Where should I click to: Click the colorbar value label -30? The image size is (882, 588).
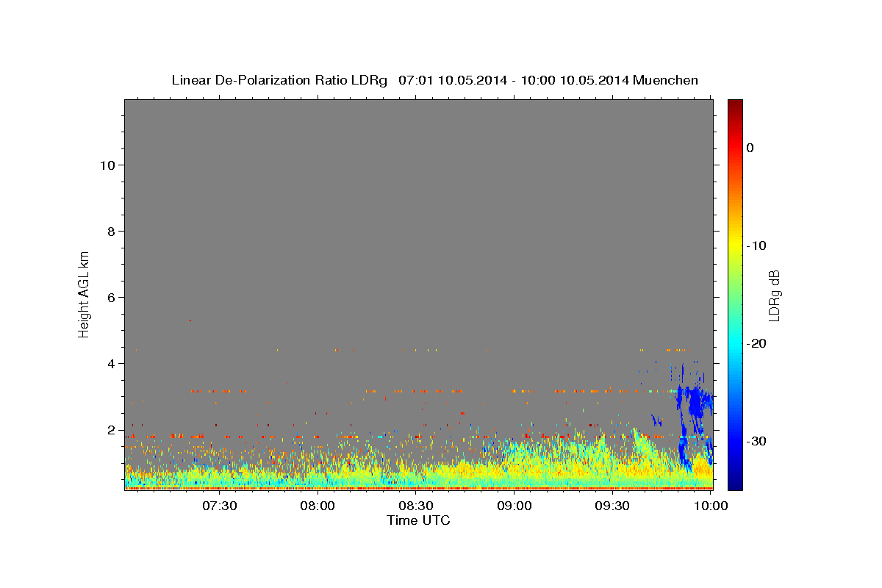click(x=756, y=441)
